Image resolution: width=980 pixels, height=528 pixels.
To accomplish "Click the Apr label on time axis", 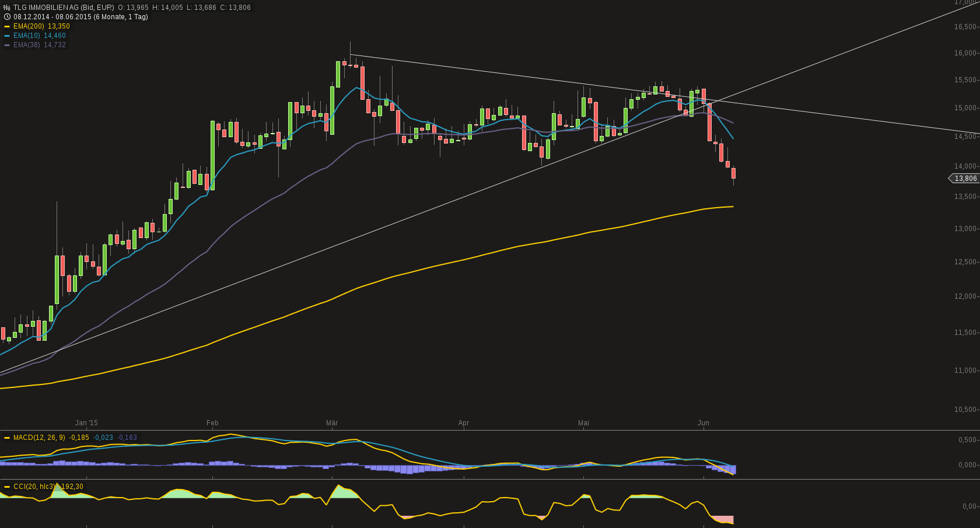I will tap(464, 423).
